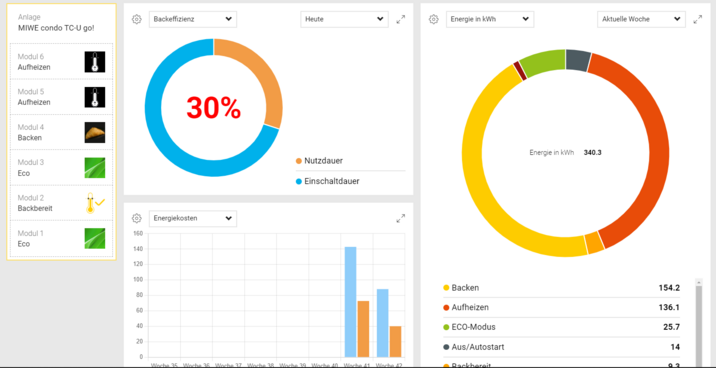Image resolution: width=716 pixels, height=368 pixels.
Task: Open the Backeffizienz metric dropdown
Action: 193,19
